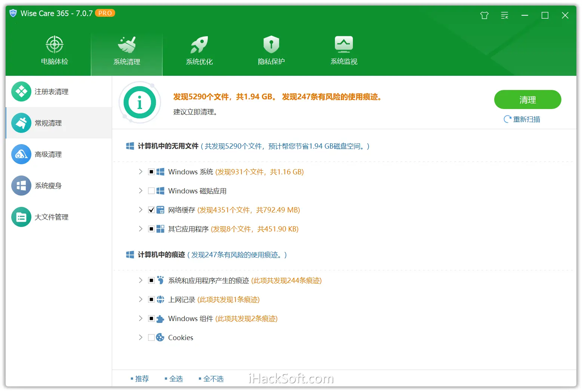Enable the Cookies checkbox
Viewport: 582px width, 392px height.
(x=151, y=337)
